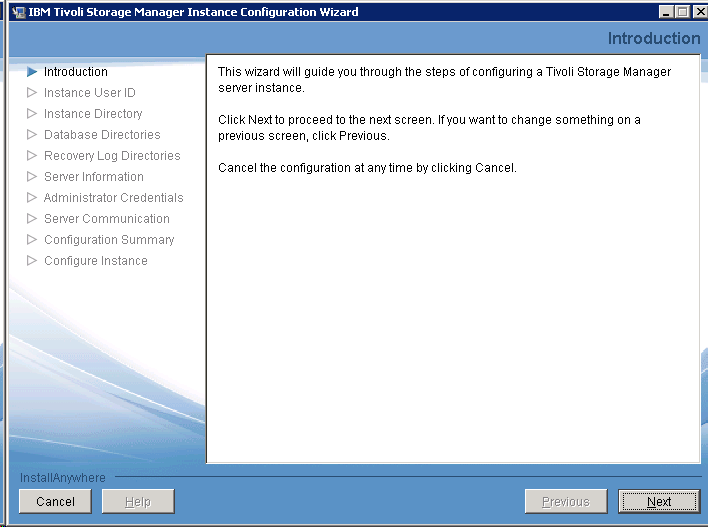Click the triangle icon beside Instance User ID
This screenshot has height=527, width=708.
coord(33,93)
